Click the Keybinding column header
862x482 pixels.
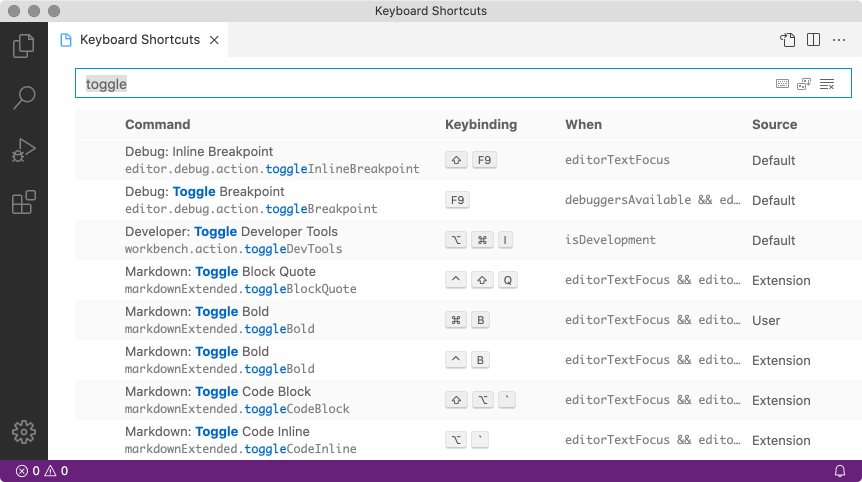coord(481,125)
